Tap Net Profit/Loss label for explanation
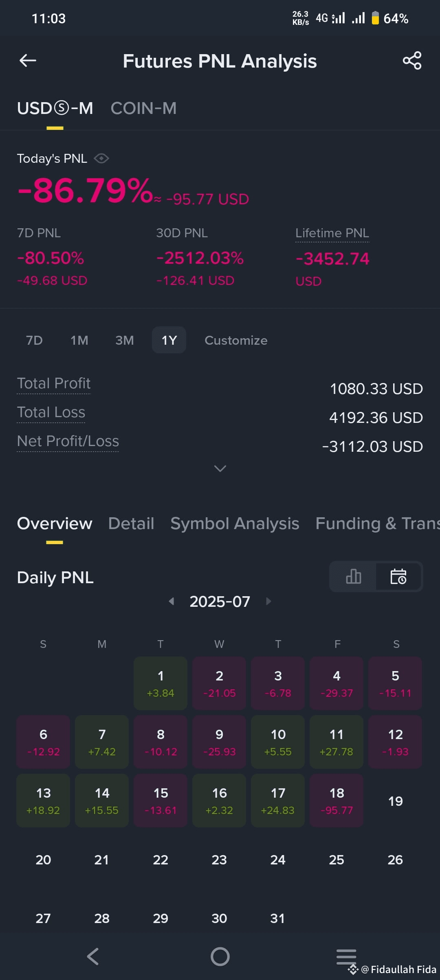 tap(68, 441)
